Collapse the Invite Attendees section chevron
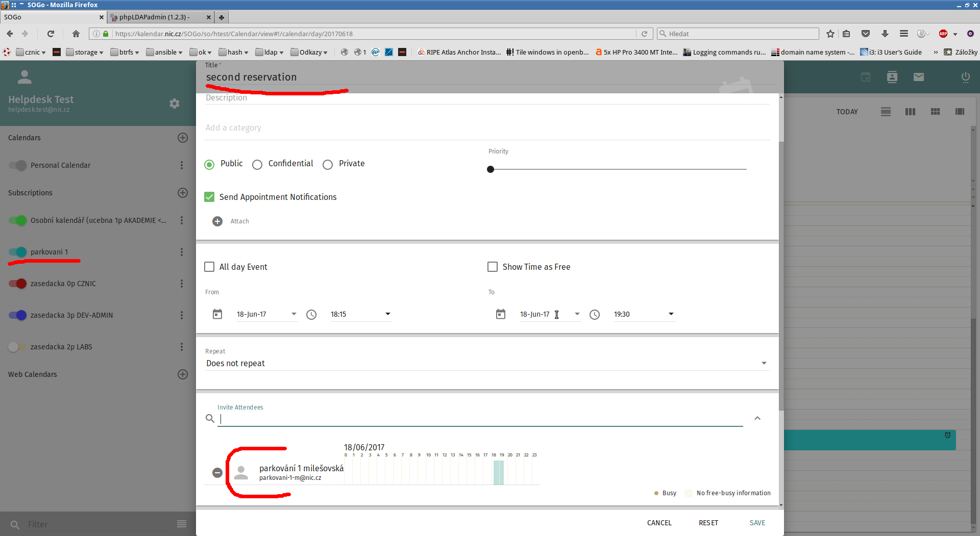The height and width of the screenshot is (536, 980). tap(757, 418)
